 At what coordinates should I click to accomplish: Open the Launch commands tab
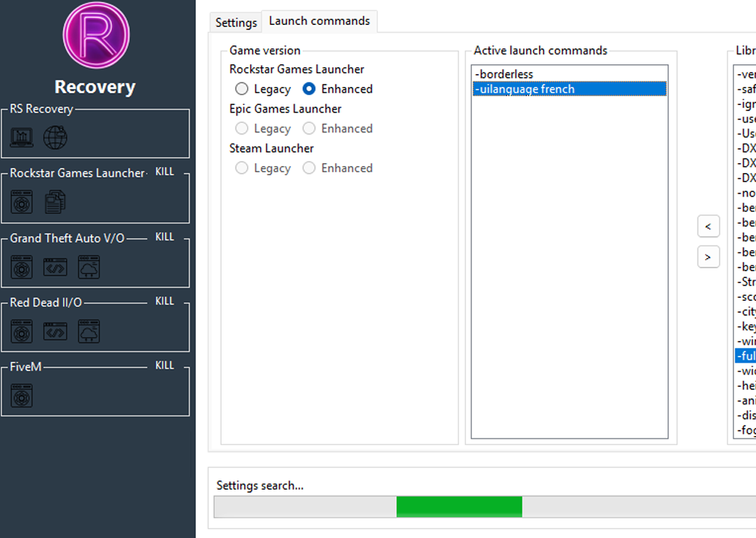click(x=319, y=20)
